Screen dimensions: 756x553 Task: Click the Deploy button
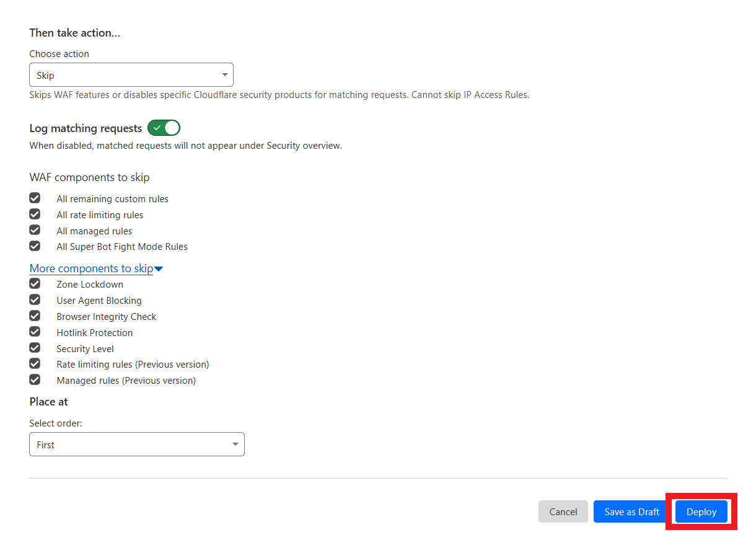pyautogui.click(x=701, y=511)
